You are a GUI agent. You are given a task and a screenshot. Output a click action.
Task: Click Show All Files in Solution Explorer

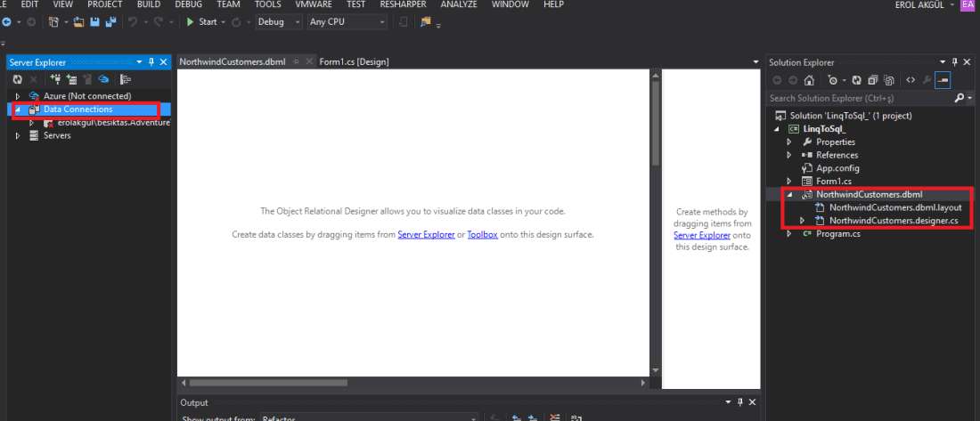coord(888,80)
